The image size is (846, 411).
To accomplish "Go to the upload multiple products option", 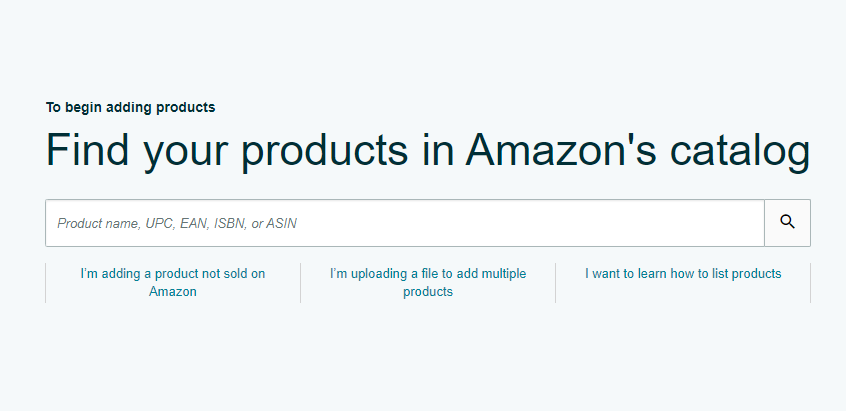I will coord(428,282).
